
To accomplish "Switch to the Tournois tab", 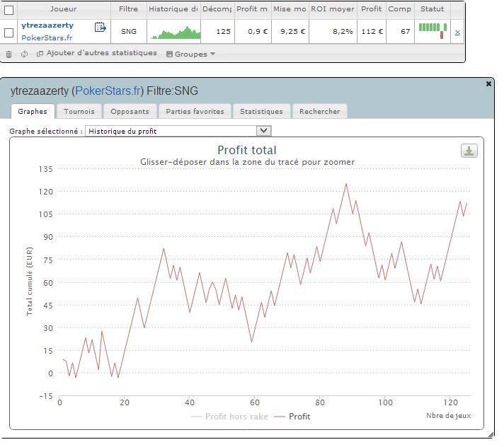I will [x=79, y=111].
